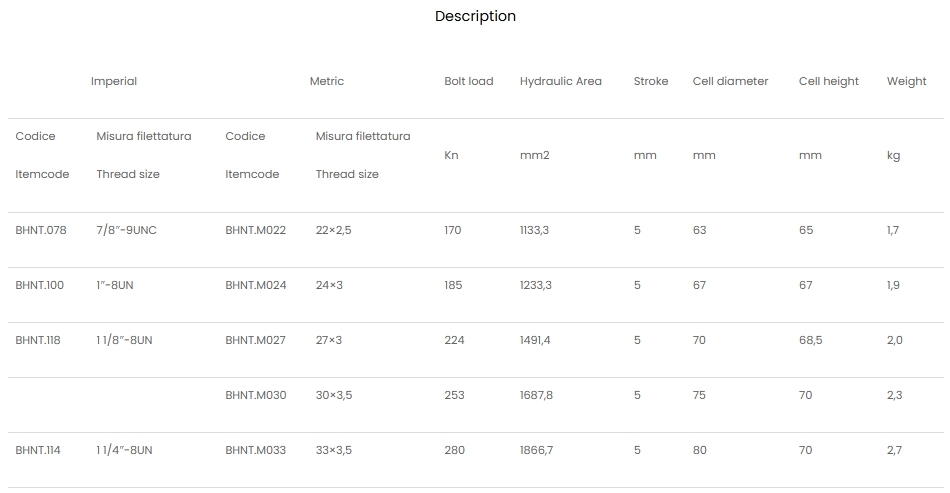Click the Bolt load column header
Screen dimensions: 950x493
click(468, 81)
